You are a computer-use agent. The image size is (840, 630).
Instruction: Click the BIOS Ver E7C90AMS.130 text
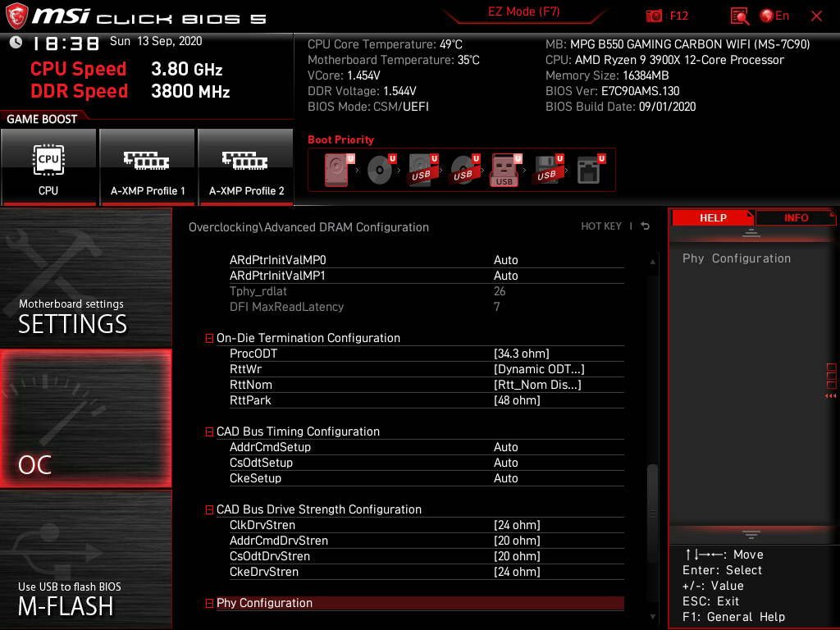(612, 91)
